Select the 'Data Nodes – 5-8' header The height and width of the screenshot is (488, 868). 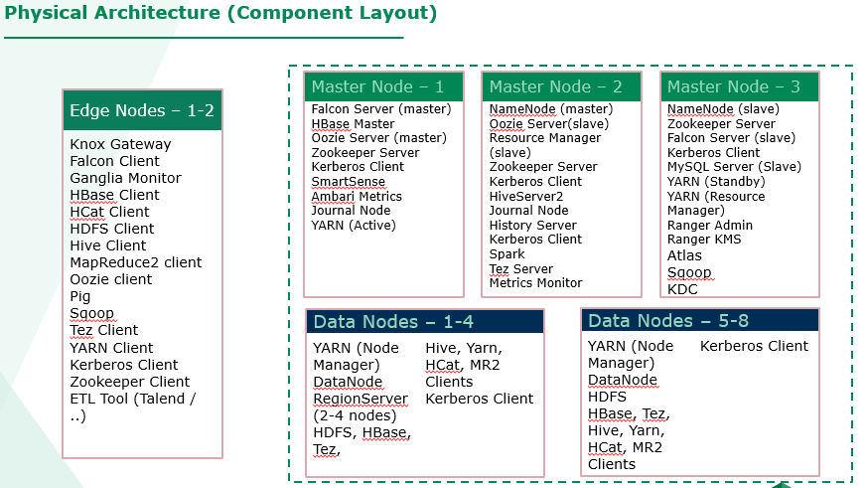[x=700, y=321]
